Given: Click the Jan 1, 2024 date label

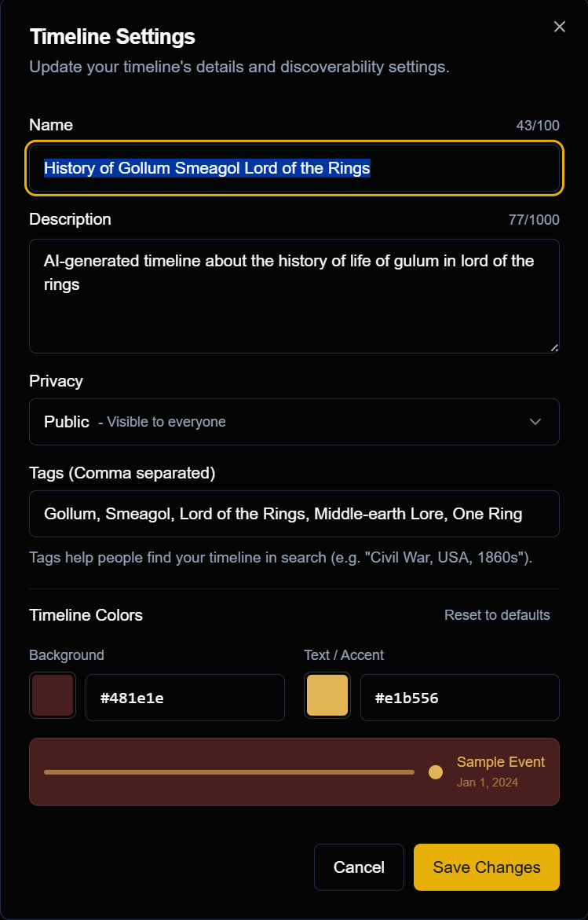Looking at the screenshot, I should pyautogui.click(x=488, y=783).
